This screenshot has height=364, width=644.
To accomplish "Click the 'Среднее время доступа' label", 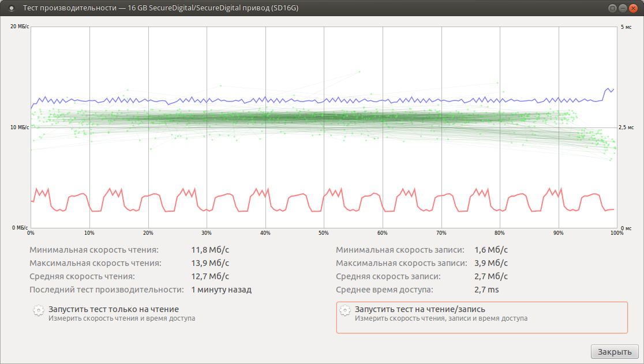I will [x=384, y=290].
